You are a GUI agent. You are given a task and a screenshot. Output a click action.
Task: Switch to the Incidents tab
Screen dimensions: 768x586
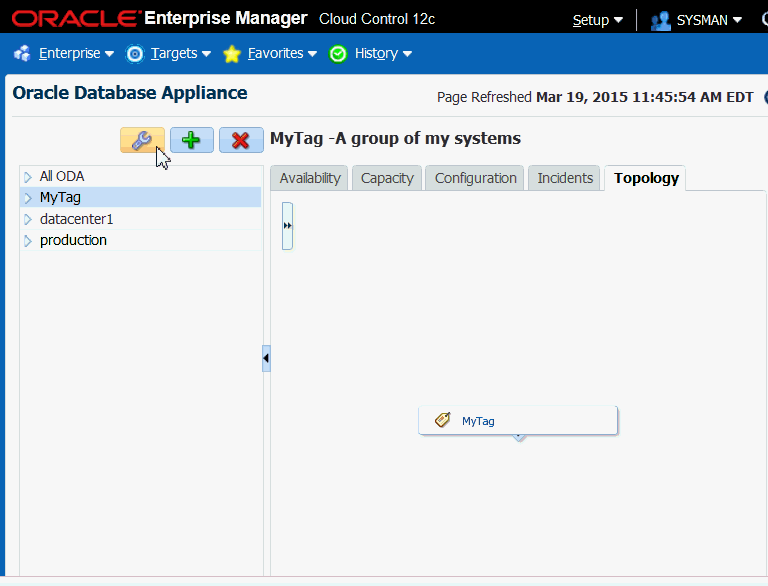pyautogui.click(x=565, y=178)
